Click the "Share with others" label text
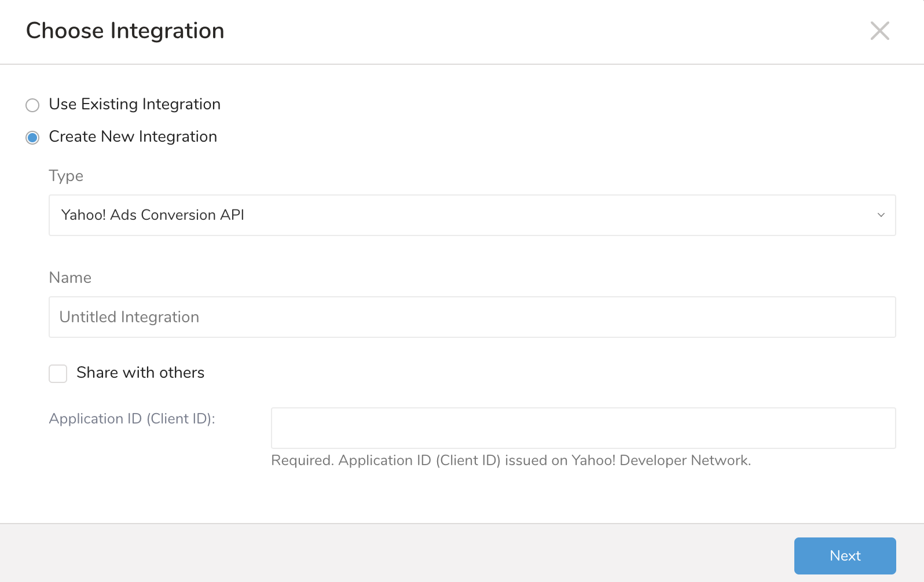This screenshot has height=582, width=924. (140, 373)
